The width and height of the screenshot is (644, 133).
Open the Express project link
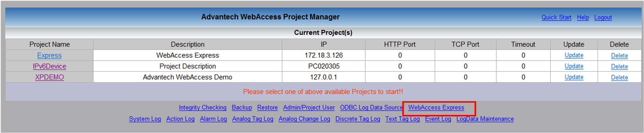(x=49, y=55)
